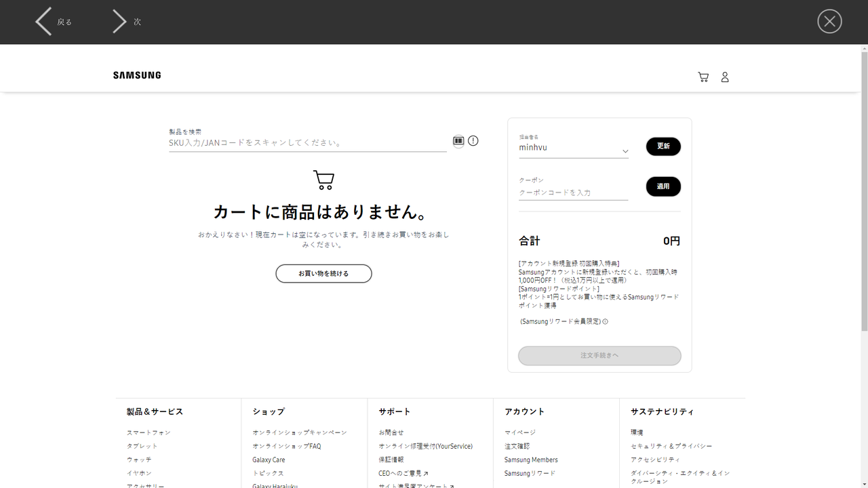Viewport: 868px width, 488px height.
Task: Open 環境 sustainability link
Action: click(637, 432)
